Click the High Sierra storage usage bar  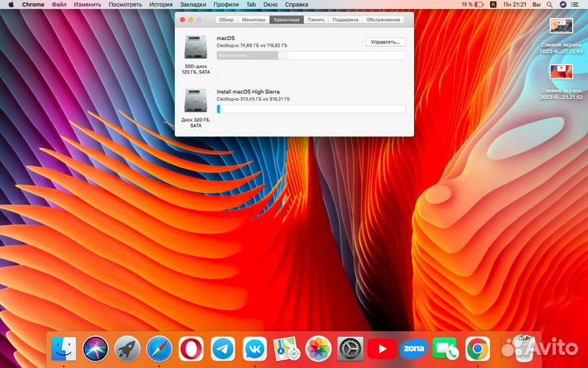click(x=311, y=109)
